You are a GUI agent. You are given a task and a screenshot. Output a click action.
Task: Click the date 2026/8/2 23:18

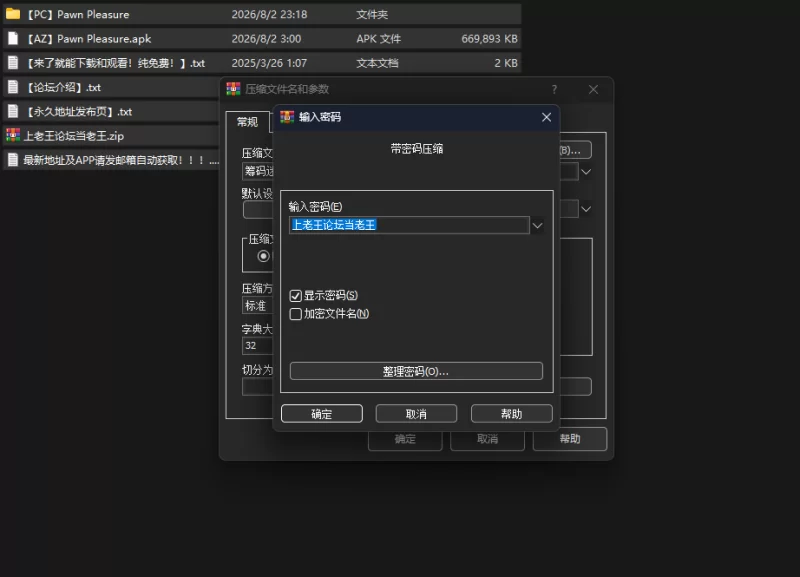pos(269,14)
